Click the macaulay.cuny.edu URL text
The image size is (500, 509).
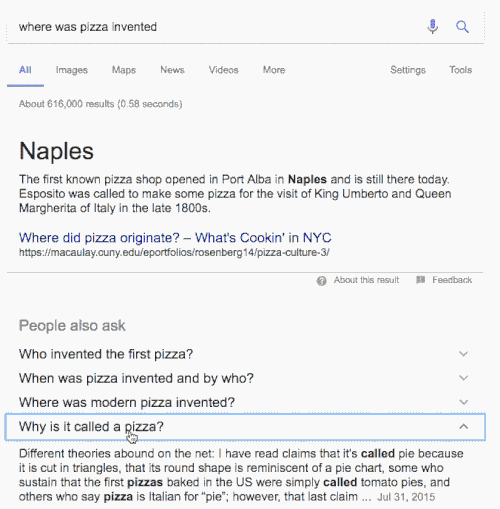[174, 253]
